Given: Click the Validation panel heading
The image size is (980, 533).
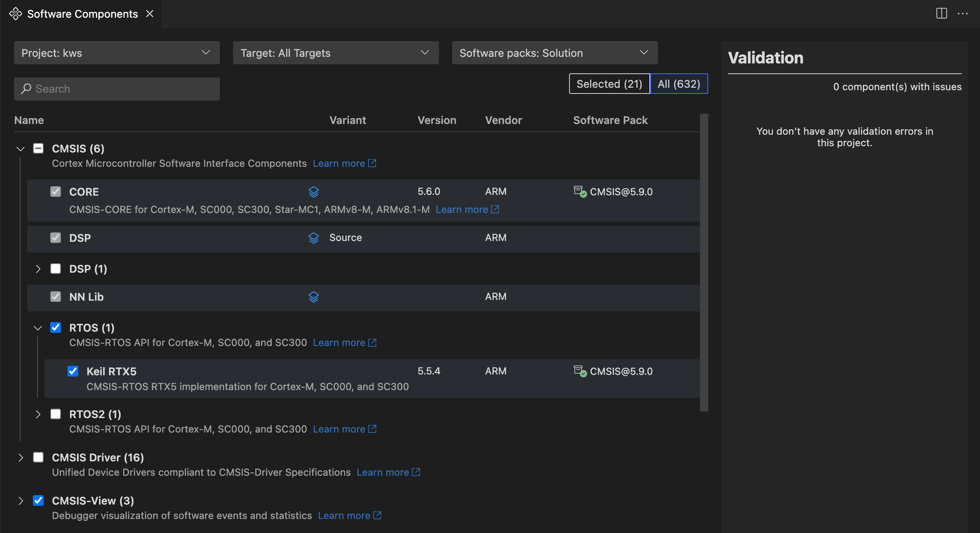Looking at the screenshot, I should (x=765, y=58).
